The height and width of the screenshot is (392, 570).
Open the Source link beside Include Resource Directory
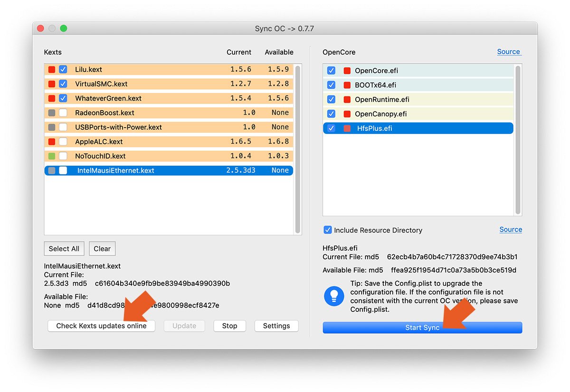[511, 229]
